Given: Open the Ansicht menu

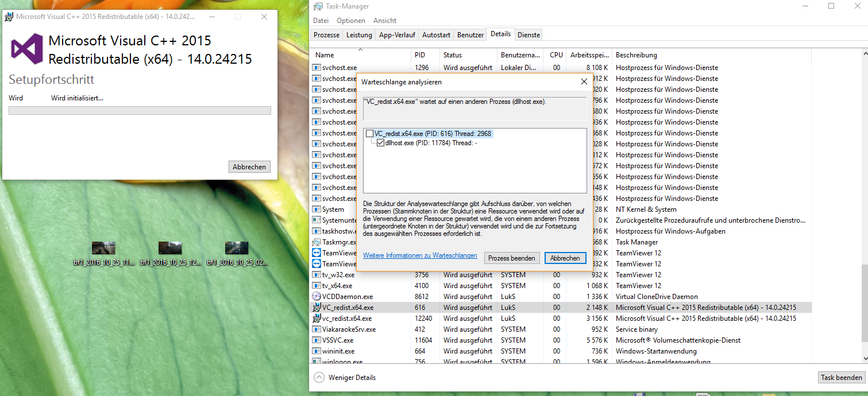Looking at the screenshot, I should 385,21.
